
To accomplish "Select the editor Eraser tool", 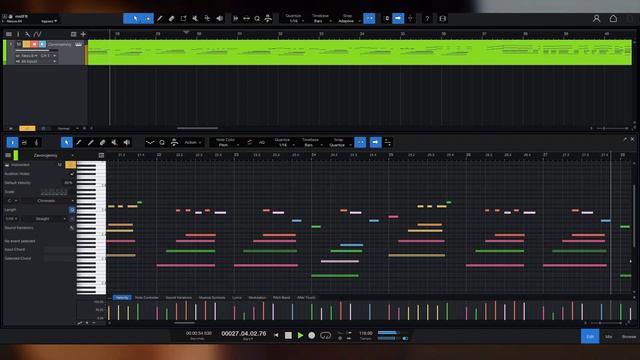I will pos(102,142).
